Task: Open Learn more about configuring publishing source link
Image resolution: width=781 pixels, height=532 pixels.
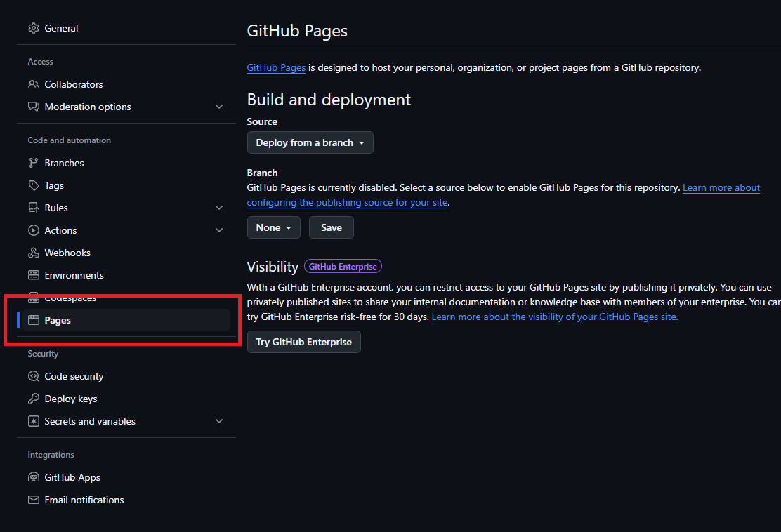Action: point(503,195)
